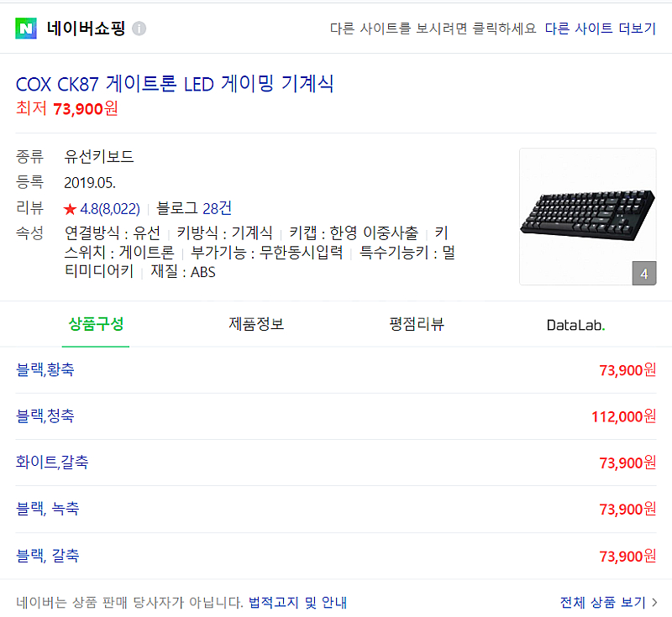
Task: Click 키캡 : 한영 이중사출 attribute
Action: pos(354,233)
